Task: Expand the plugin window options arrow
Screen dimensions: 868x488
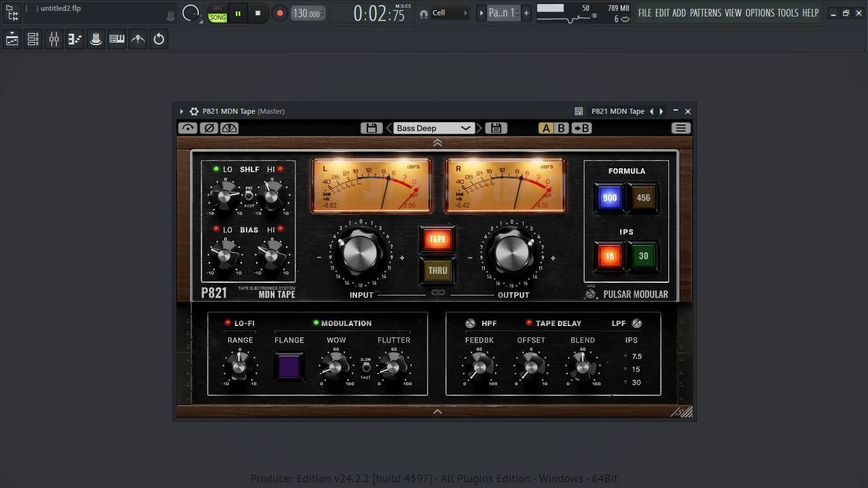Action: [x=182, y=111]
